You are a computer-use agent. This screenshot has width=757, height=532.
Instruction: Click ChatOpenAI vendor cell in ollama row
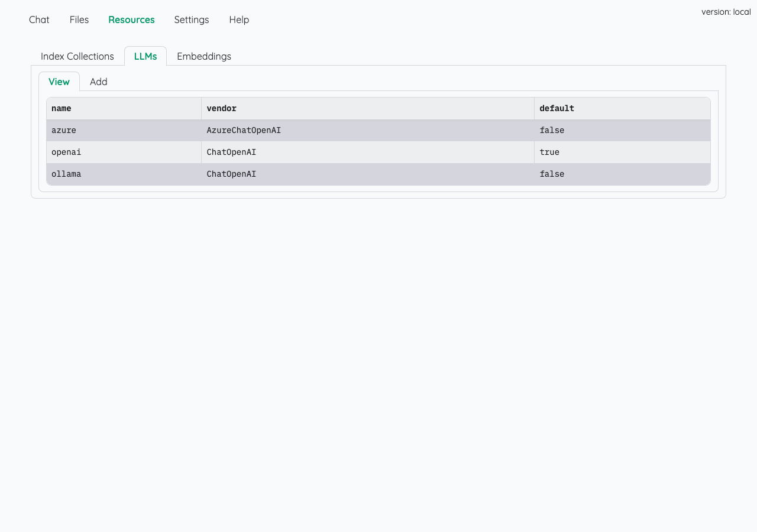pos(368,174)
